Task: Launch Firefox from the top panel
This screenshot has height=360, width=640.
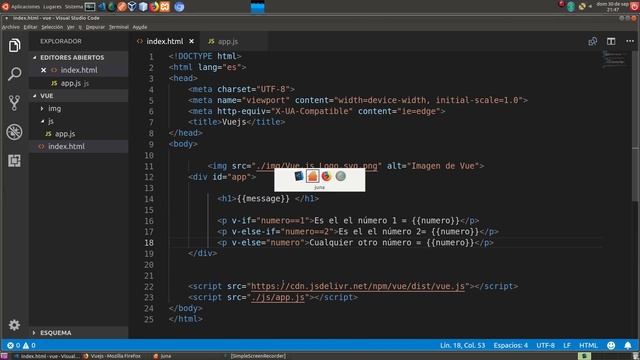Action: coord(154,7)
